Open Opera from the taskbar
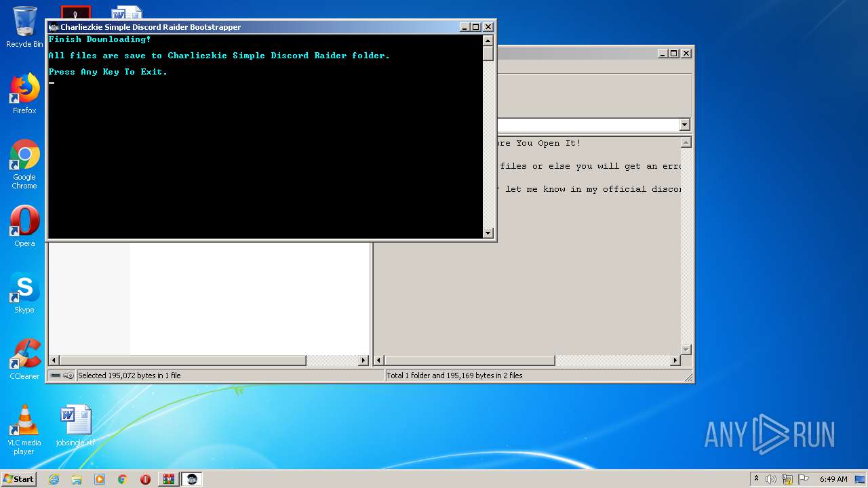The image size is (868, 488). [x=145, y=479]
